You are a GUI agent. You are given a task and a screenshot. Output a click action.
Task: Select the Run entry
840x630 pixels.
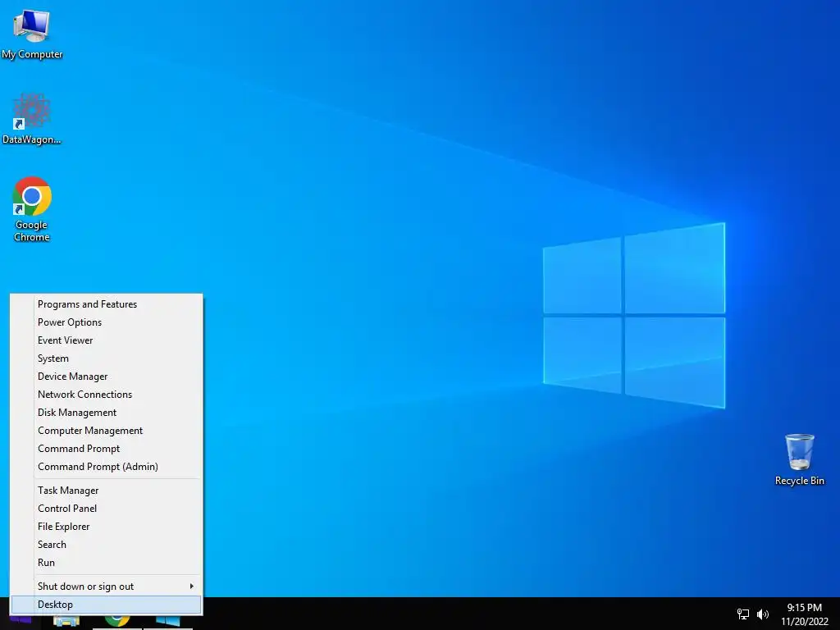[x=106, y=563]
